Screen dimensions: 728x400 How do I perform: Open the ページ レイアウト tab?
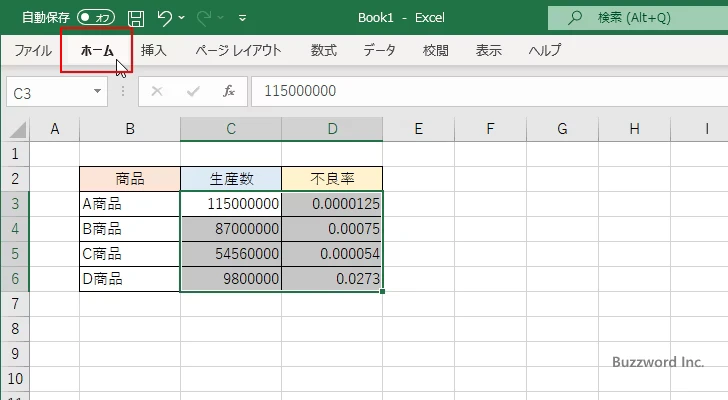(x=238, y=50)
